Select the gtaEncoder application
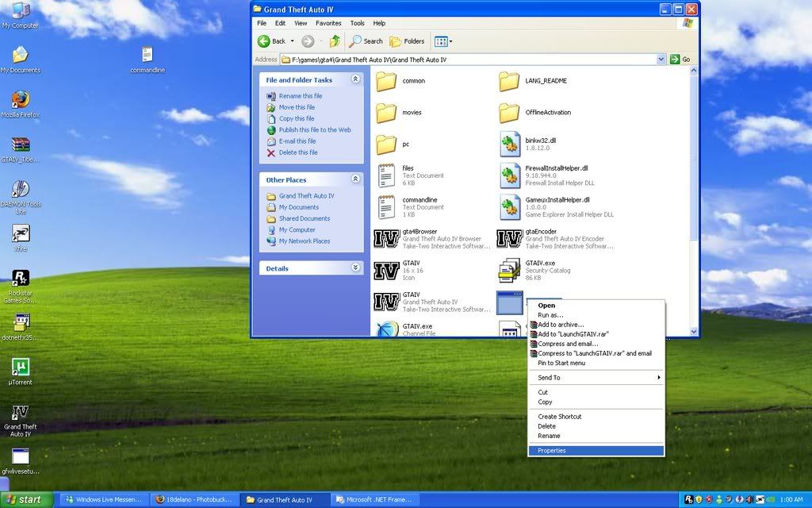This screenshot has width=812, height=508. pos(555,239)
